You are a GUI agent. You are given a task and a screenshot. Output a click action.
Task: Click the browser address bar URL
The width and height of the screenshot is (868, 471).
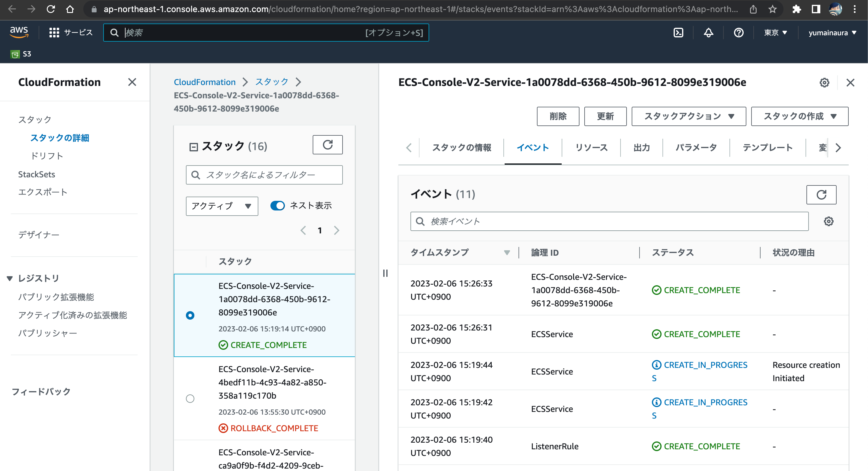click(x=420, y=9)
